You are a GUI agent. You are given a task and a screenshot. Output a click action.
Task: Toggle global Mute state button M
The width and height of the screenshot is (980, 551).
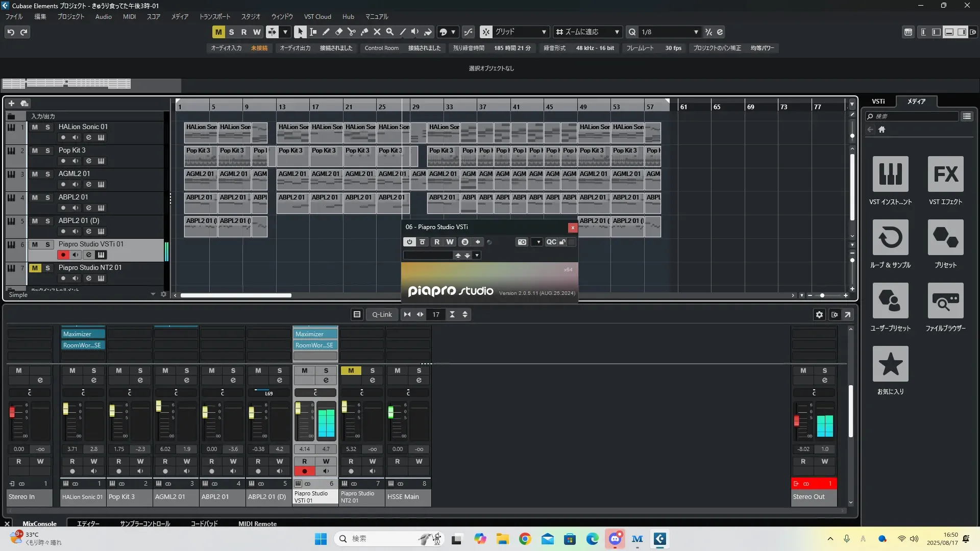coord(218,32)
